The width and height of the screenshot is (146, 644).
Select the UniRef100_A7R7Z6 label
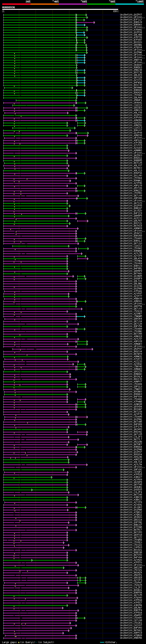pyautogui.click(x=131, y=37)
